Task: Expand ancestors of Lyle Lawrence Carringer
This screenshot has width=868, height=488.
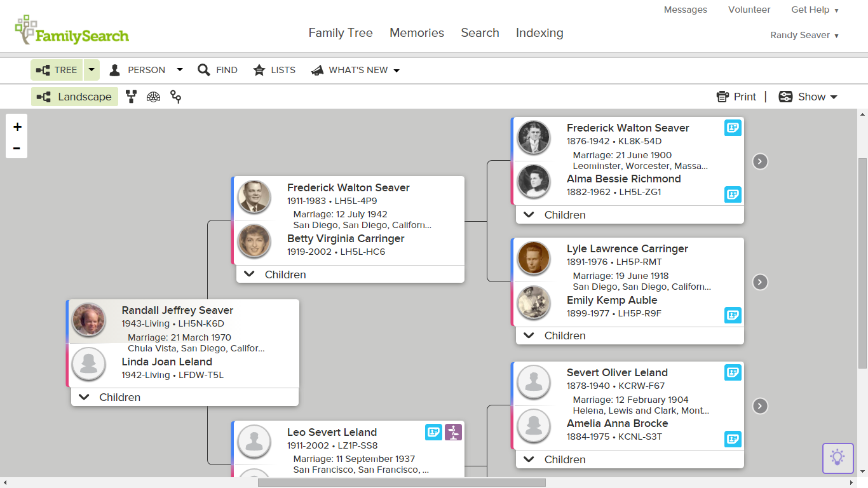Action: click(x=760, y=282)
